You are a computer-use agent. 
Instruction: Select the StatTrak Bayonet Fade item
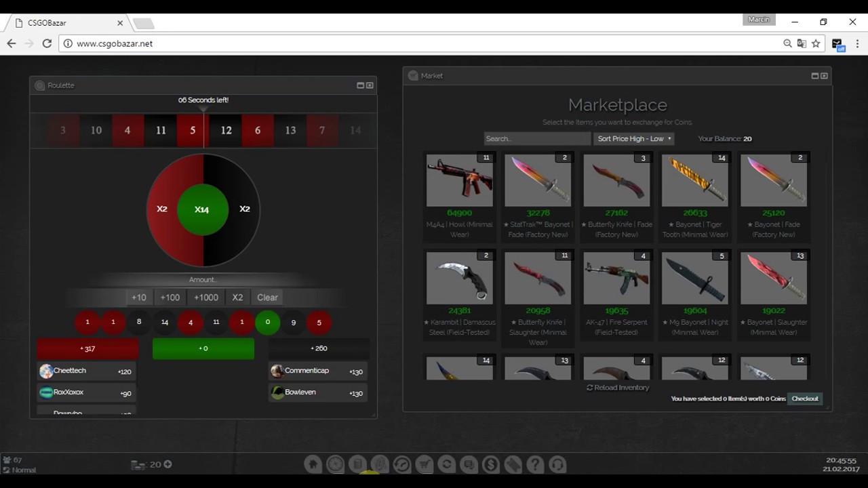[538, 197]
